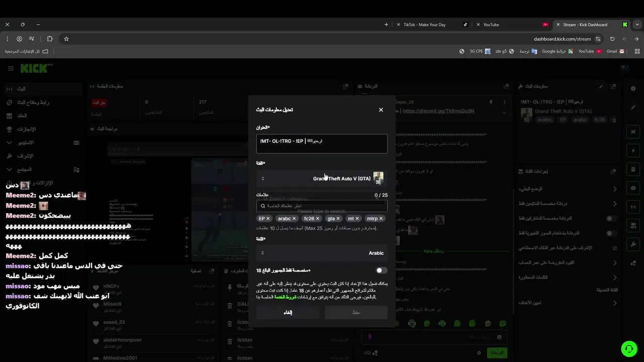The width and height of the screenshot is (644, 362).
Task: Pop out the session info panel
Action: coord(345,86)
